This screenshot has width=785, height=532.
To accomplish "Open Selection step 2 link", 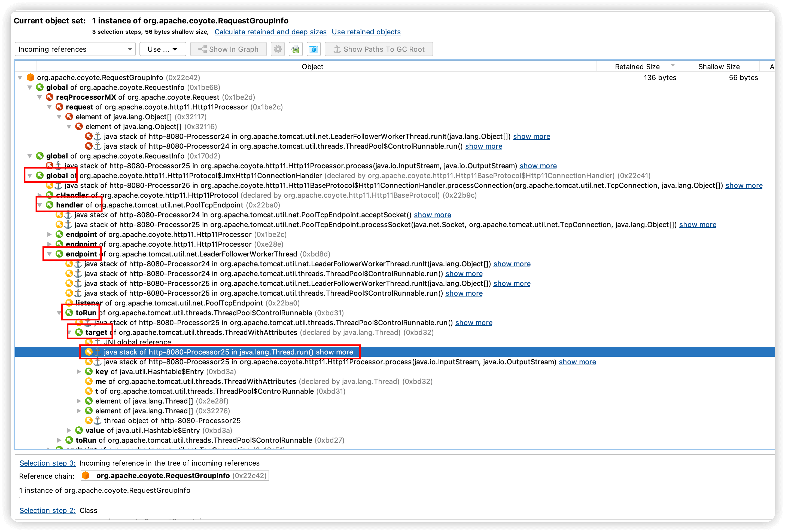I will [48, 510].
